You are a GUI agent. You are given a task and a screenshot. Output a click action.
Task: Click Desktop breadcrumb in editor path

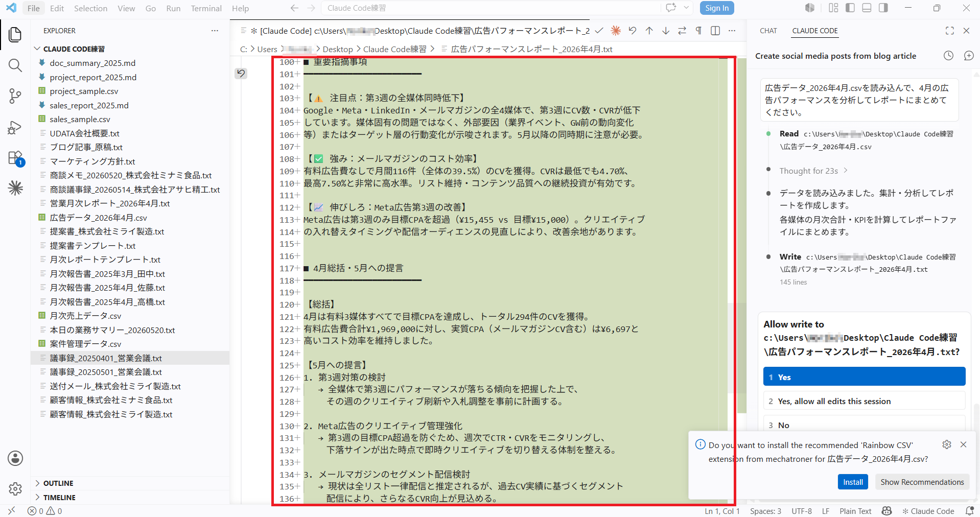click(338, 49)
